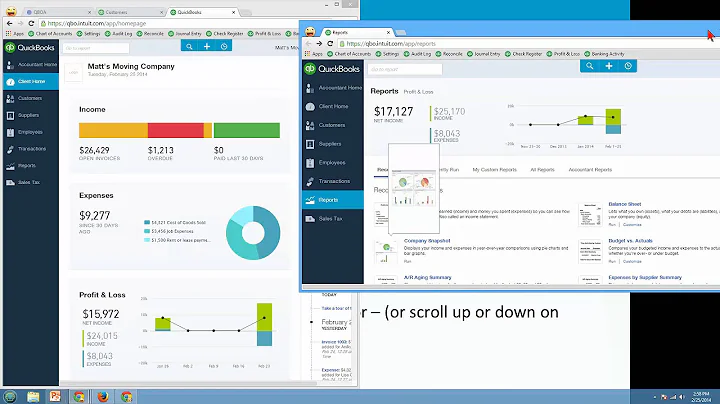Open Accountant Home in Reports window sidebar
Screen dimensions: 720x404
(x=333, y=88)
